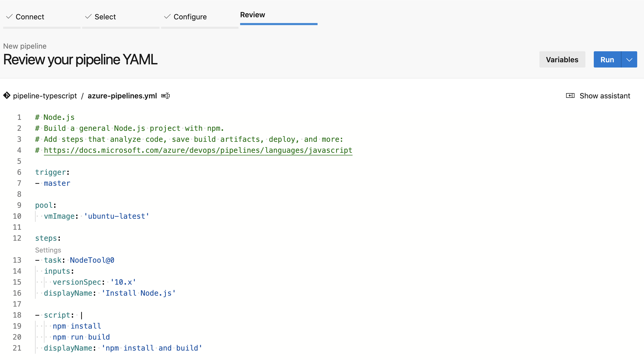Go back to the Configure step
644x360 pixels.
click(x=190, y=16)
